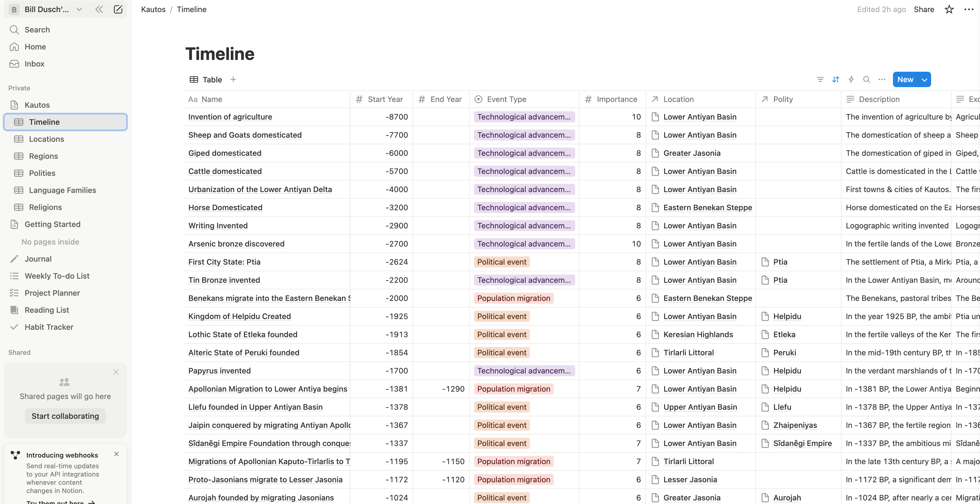Open automations via the lightning bolt icon
Viewport: 980px width, 504px height.
click(851, 80)
